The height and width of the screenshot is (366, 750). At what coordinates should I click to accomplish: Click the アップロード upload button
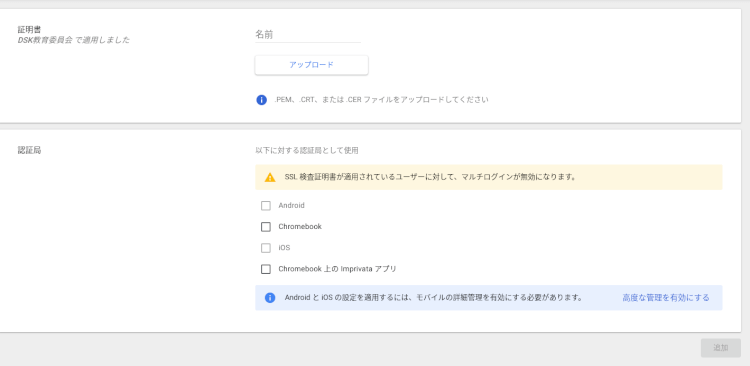click(x=311, y=65)
